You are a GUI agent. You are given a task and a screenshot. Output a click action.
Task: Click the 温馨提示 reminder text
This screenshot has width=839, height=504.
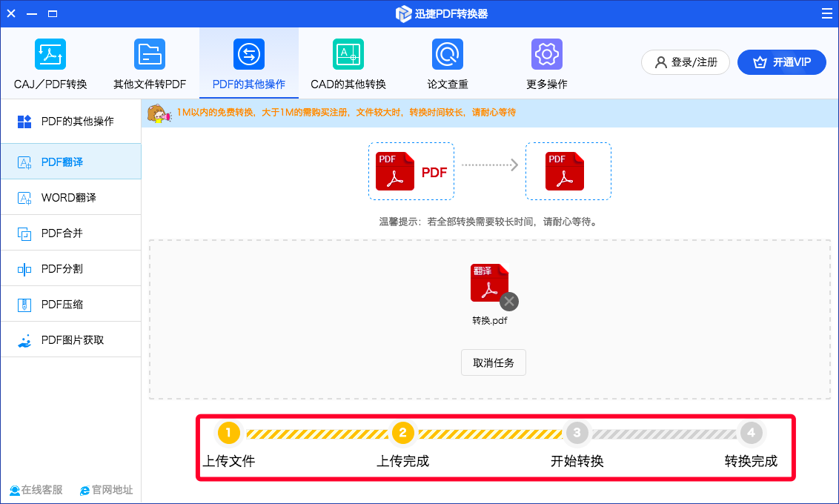488,222
